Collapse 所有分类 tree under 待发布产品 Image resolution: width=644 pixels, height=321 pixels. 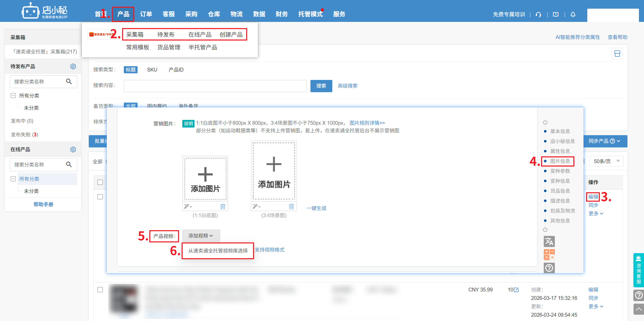pyautogui.click(x=13, y=95)
